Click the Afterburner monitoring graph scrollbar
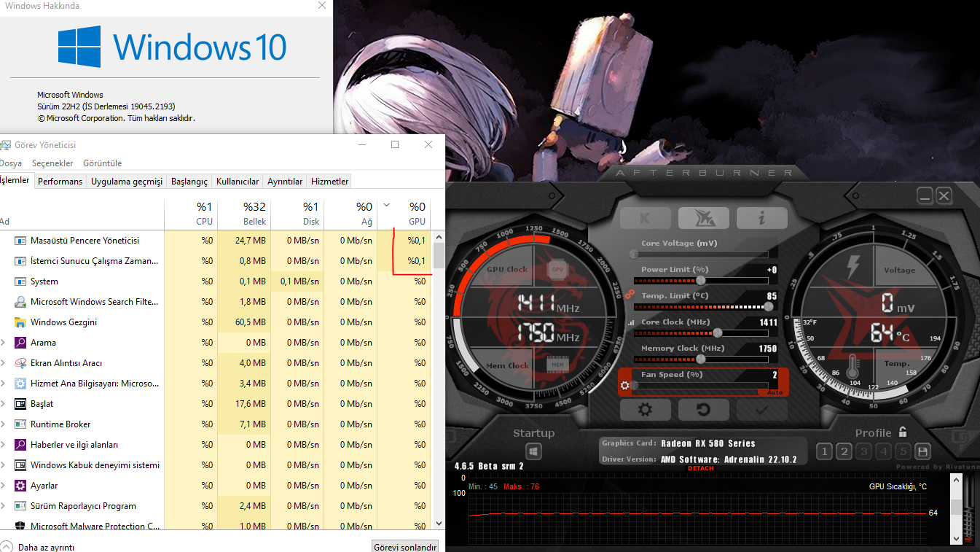980x552 pixels. [x=957, y=509]
